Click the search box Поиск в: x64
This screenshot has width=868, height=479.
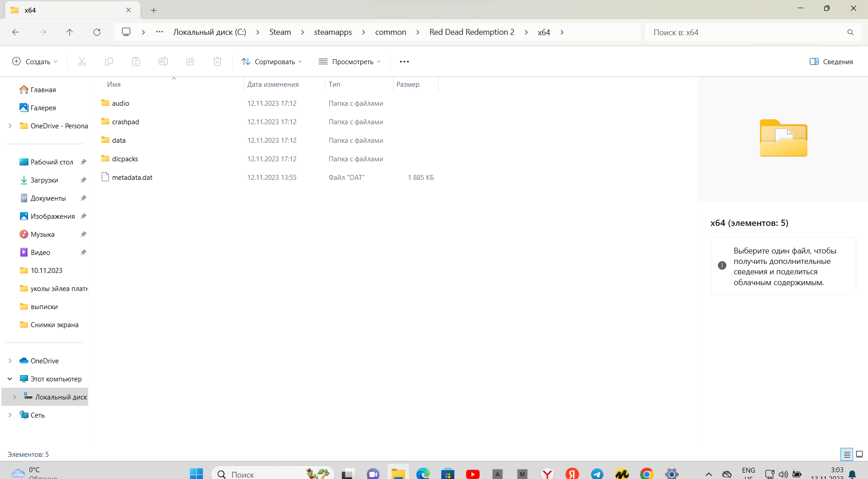pyautogui.click(x=746, y=33)
